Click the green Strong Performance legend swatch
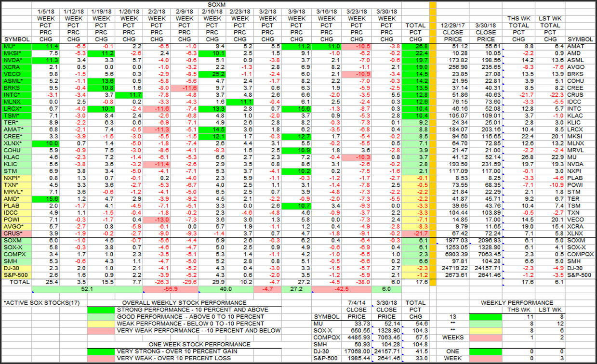The width and height of the screenshot is (597, 364). tap(101, 310)
